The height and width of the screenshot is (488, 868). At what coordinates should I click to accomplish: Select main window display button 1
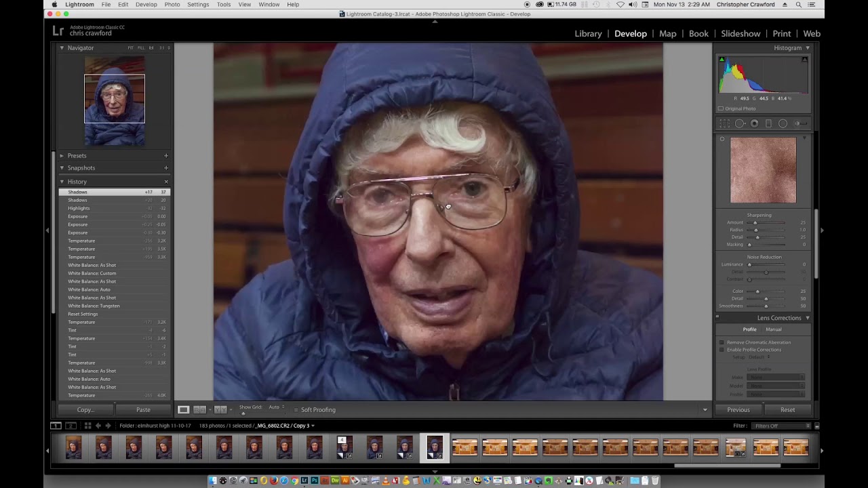tap(56, 426)
